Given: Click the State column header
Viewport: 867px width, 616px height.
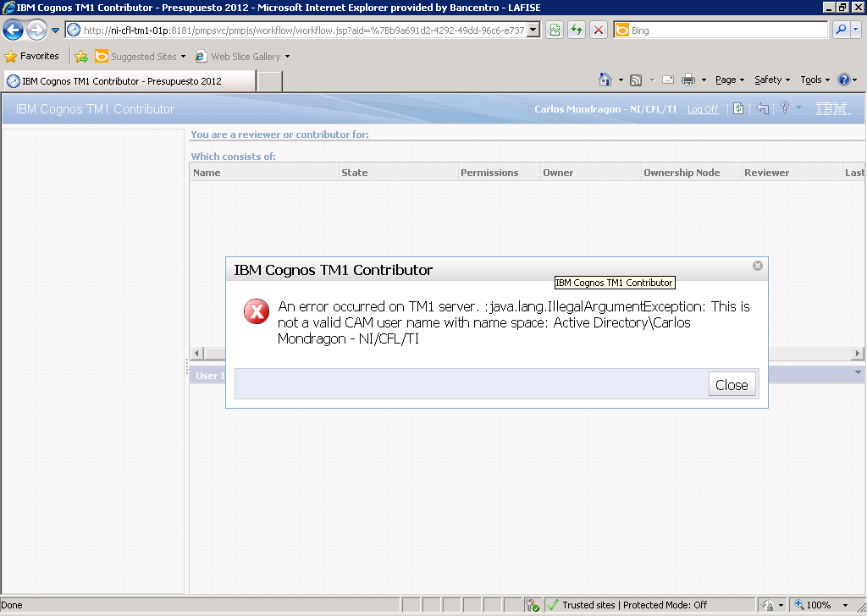Looking at the screenshot, I should click(x=399, y=173).
